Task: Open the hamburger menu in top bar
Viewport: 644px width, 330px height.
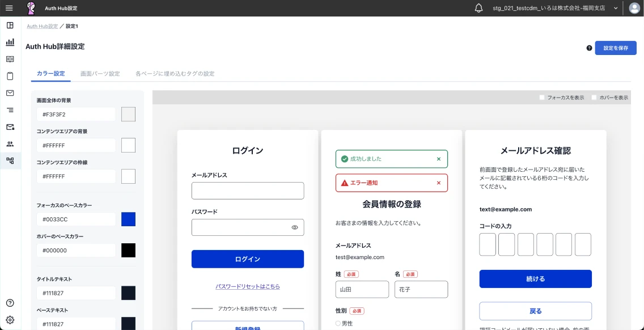Action: (x=9, y=8)
